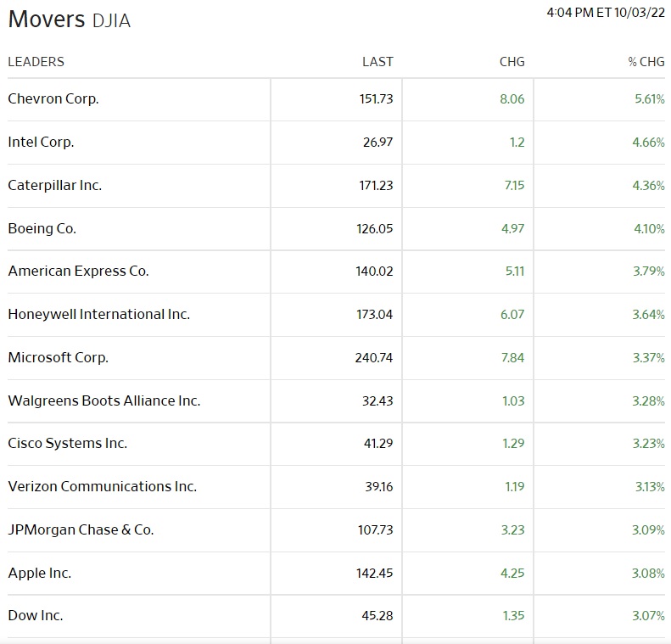Click Intel's percent change 4.66%

tap(649, 142)
